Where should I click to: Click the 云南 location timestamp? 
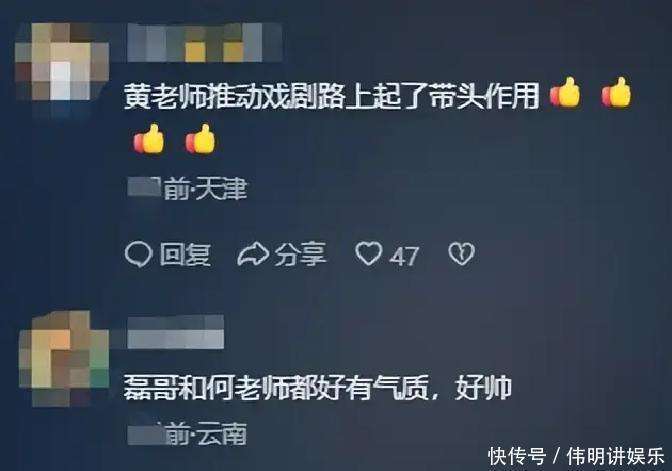point(187,434)
